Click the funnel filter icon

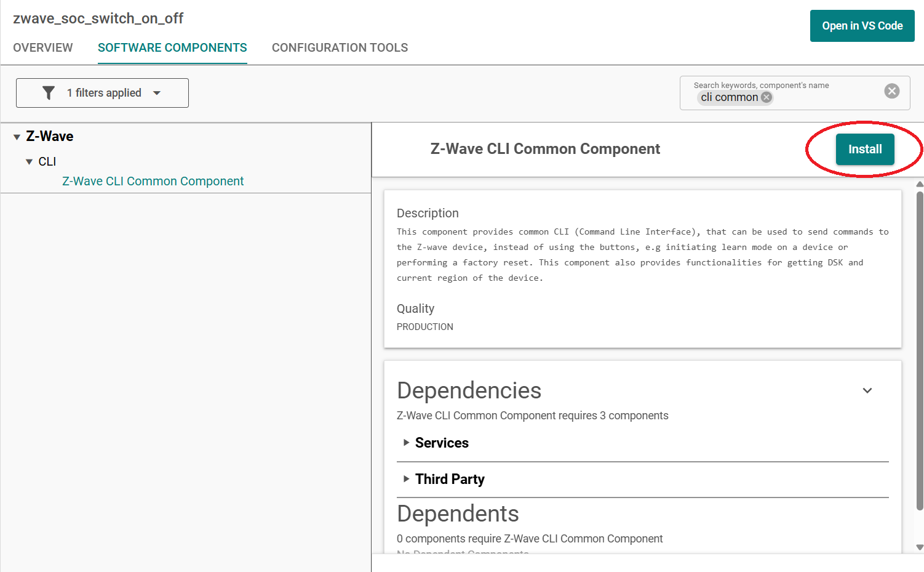click(x=49, y=93)
